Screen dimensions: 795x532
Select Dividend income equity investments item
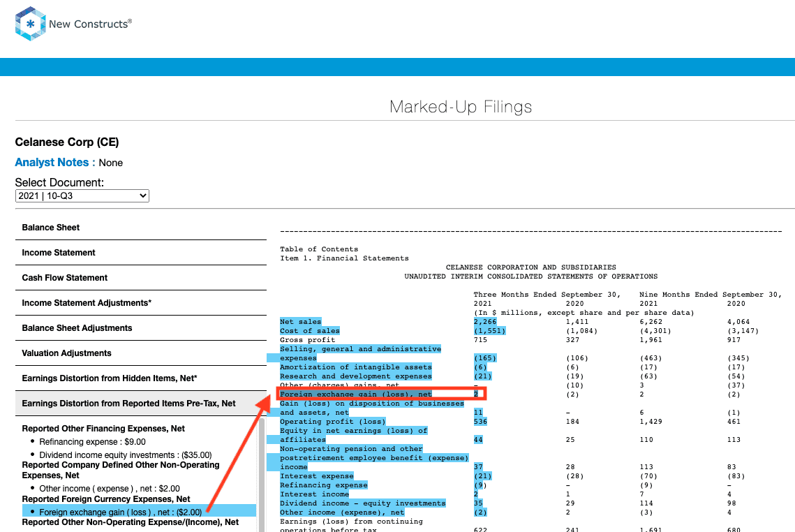(125, 455)
